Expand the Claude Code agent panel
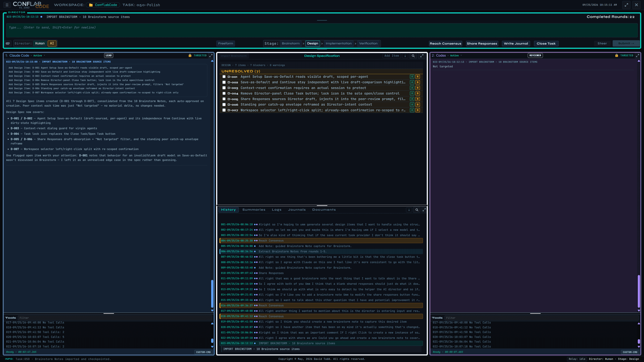The height and width of the screenshot is (362, 644). tap(211, 55)
